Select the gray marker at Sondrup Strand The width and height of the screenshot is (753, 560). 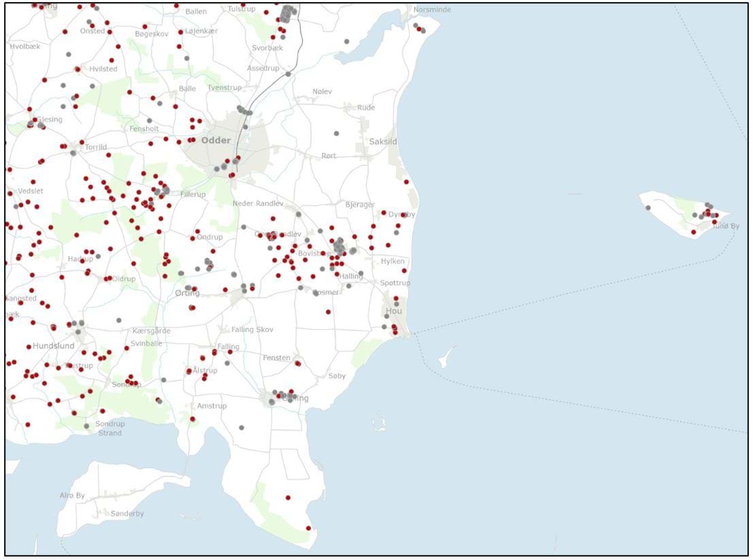pyautogui.click(x=86, y=426)
